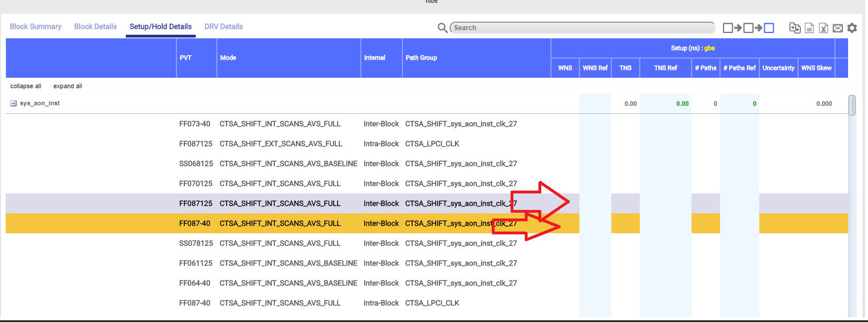Open the text document export icon
Image resolution: width=868 pixels, height=322 pixels.
pyautogui.click(x=809, y=28)
